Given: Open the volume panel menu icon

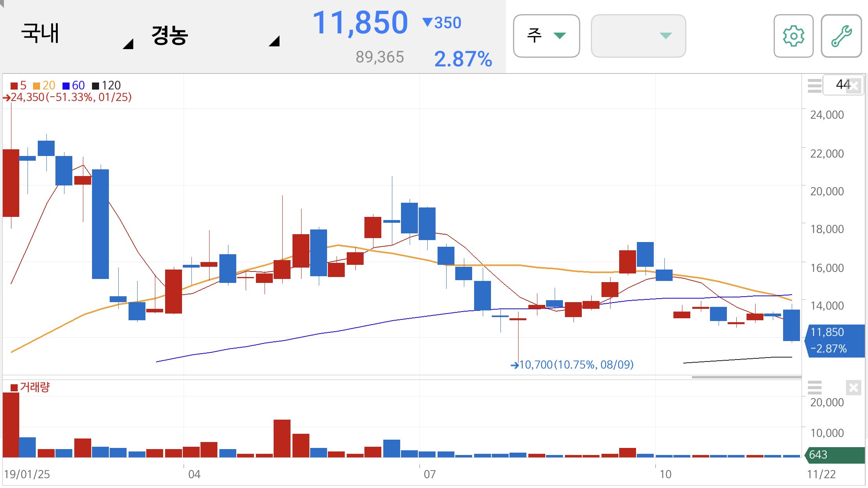Looking at the screenshot, I should pyautogui.click(x=815, y=387).
